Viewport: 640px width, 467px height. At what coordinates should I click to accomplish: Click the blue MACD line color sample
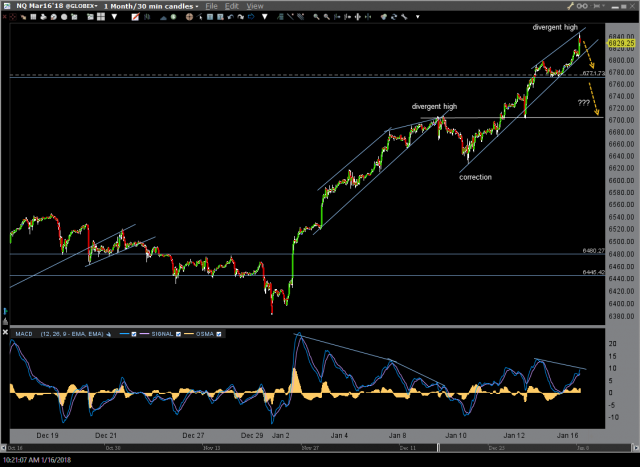click(x=124, y=334)
